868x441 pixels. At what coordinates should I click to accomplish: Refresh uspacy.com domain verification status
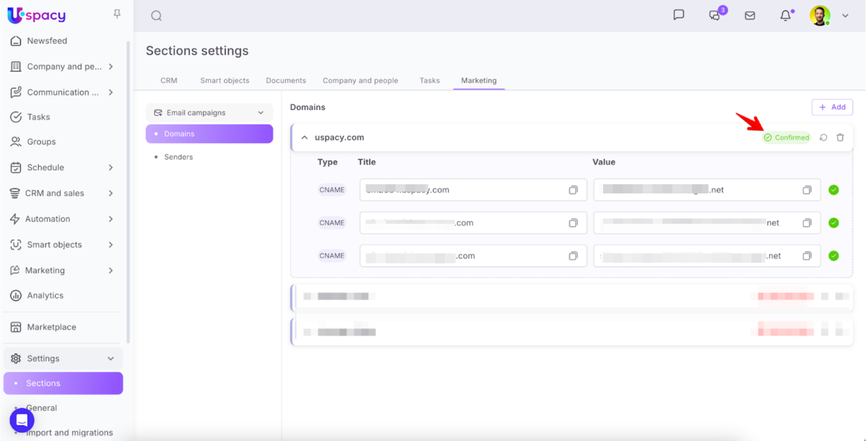(x=823, y=137)
